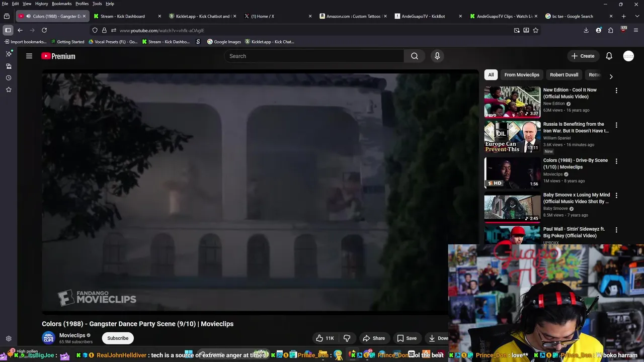Bookmark this page with star icon
Viewport: 644px width, 362px height.
pos(536,30)
